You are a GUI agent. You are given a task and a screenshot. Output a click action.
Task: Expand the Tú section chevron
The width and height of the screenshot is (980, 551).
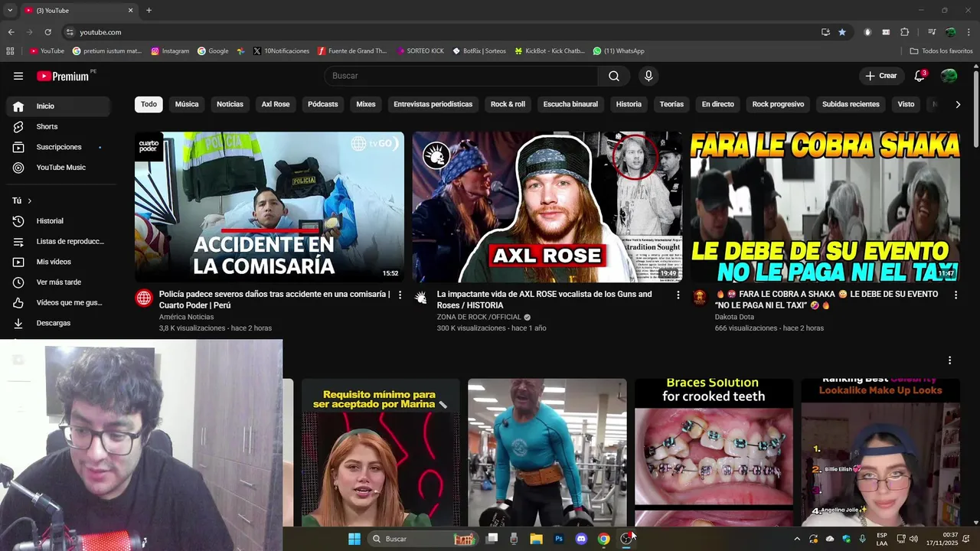click(x=30, y=201)
